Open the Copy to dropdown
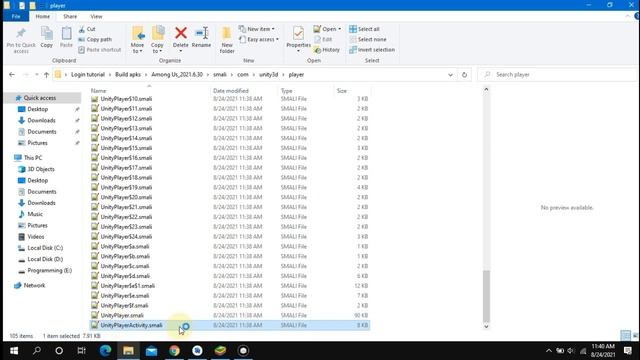 coord(157,40)
